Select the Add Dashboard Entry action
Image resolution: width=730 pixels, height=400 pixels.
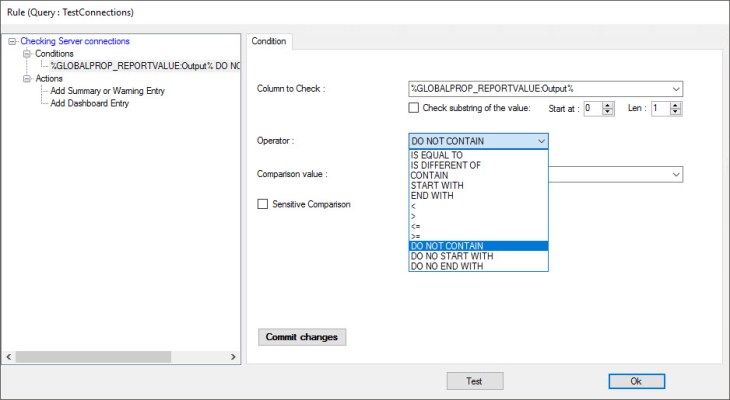[103, 103]
